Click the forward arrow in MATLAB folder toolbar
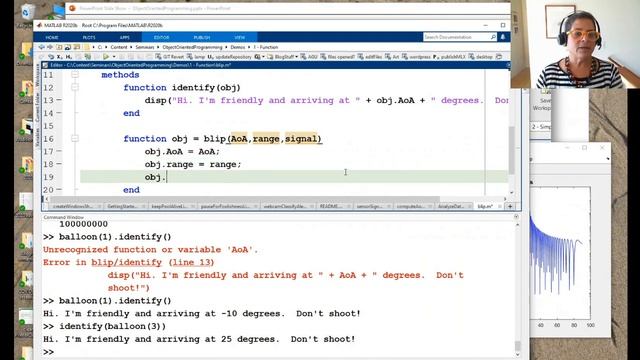This screenshot has width=640, height=360. coord(50,47)
